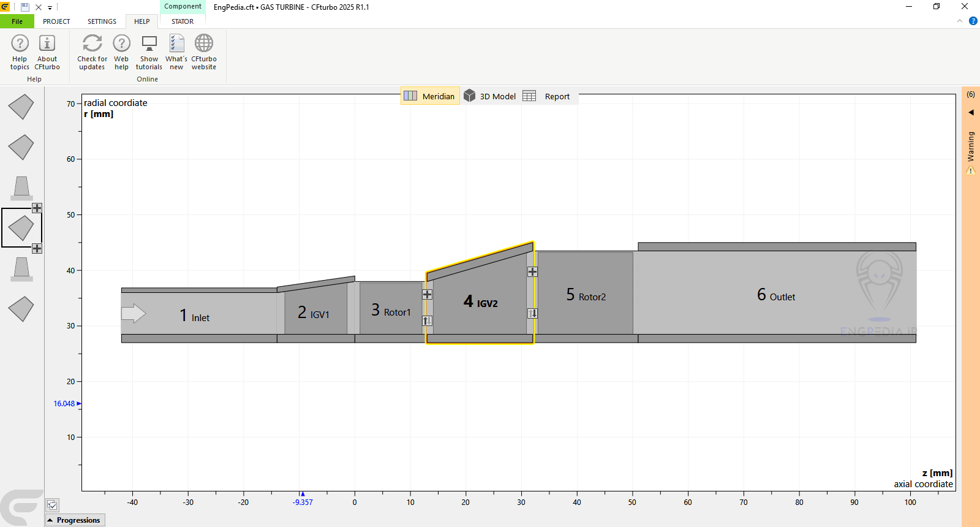Expand the Progressions panel

75,520
